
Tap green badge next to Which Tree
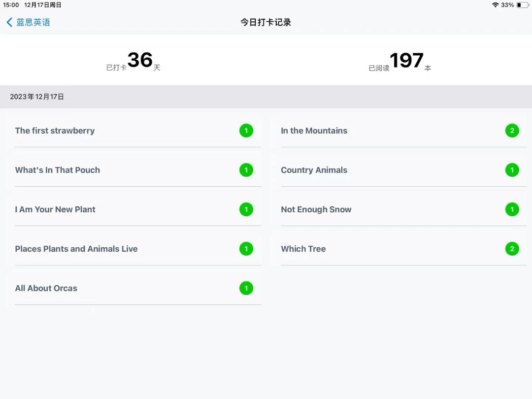512,249
